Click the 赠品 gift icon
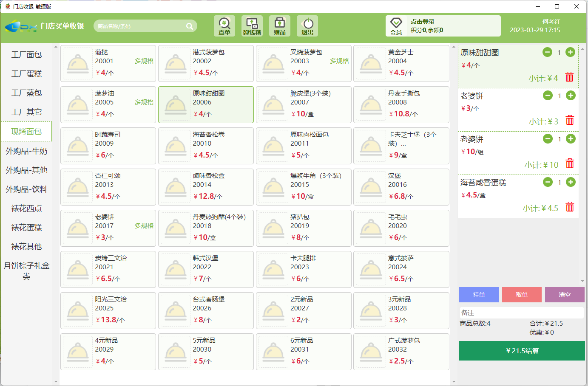588x386 pixels. click(x=280, y=26)
